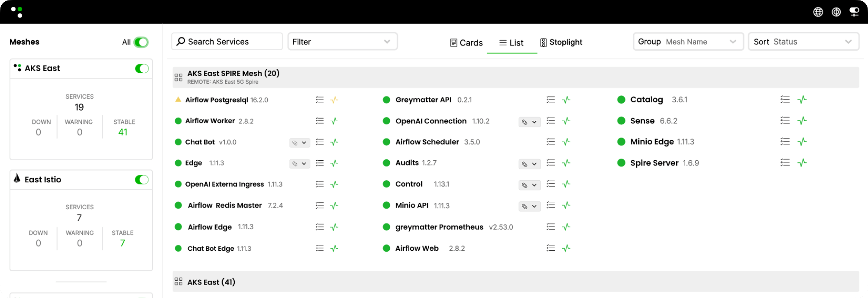Open the Minio Edge service link
Viewport: 868px width, 298px height.
(652, 142)
